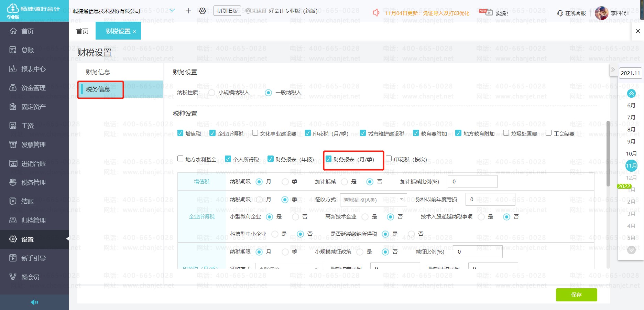Viewport: 644px width, 310px height.
Task: Click the green 保存 button
Action: coord(576,295)
